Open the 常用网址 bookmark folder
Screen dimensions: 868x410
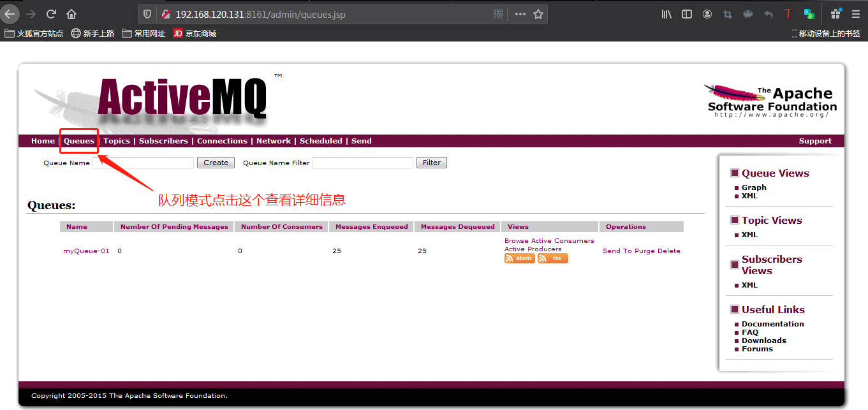[143, 33]
